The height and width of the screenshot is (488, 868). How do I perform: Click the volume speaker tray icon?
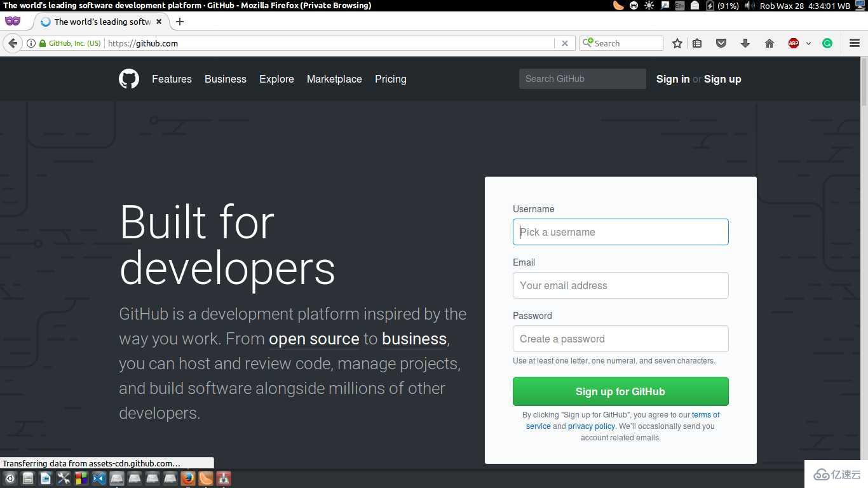[x=749, y=6]
